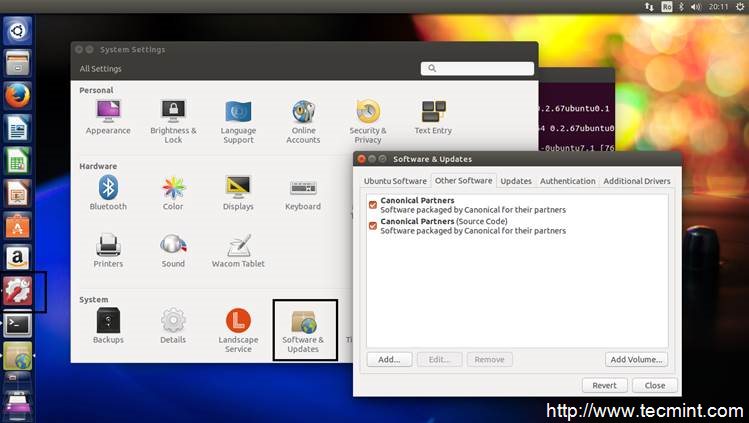Launch Files manager from launcher

(x=18, y=63)
